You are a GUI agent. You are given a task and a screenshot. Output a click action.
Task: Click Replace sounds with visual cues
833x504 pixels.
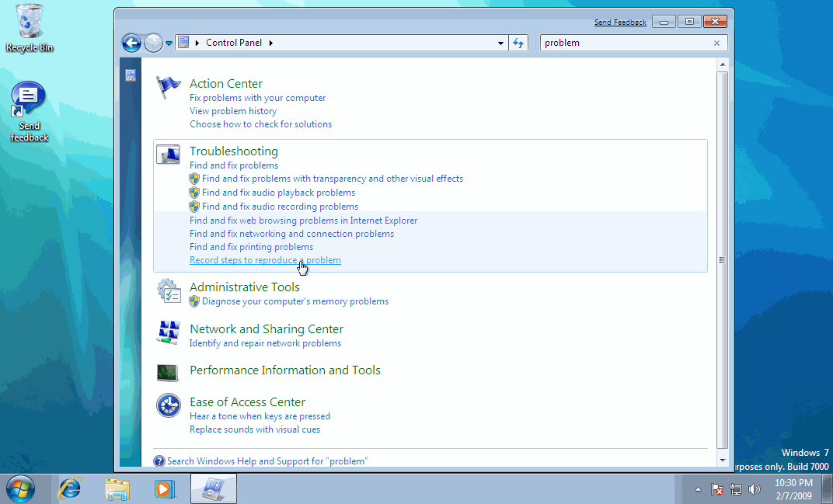click(255, 429)
